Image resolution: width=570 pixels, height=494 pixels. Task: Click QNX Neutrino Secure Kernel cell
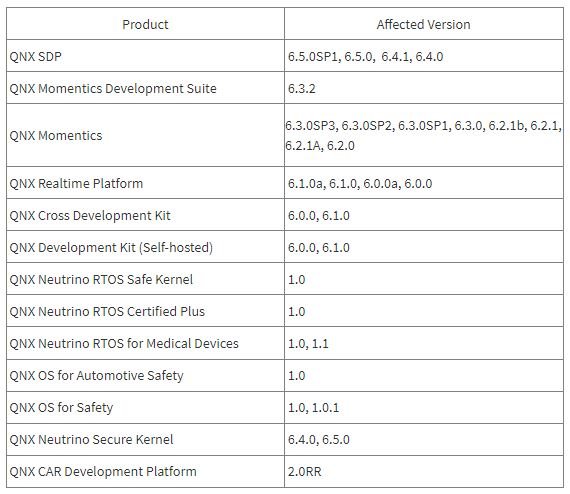(x=145, y=439)
